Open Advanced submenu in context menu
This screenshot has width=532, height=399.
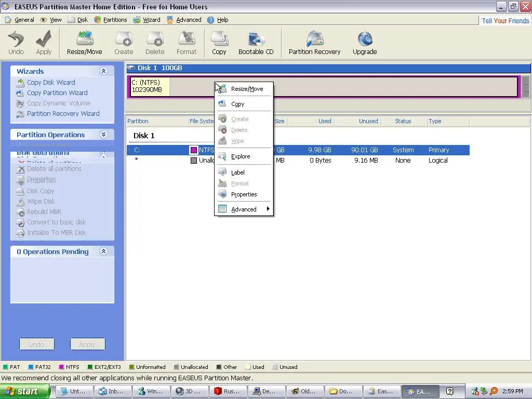[x=244, y=209]
